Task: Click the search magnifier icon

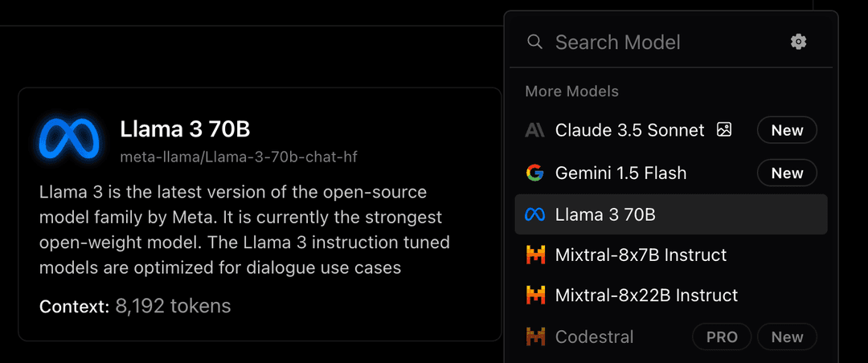Action: (x=534, y=42)
